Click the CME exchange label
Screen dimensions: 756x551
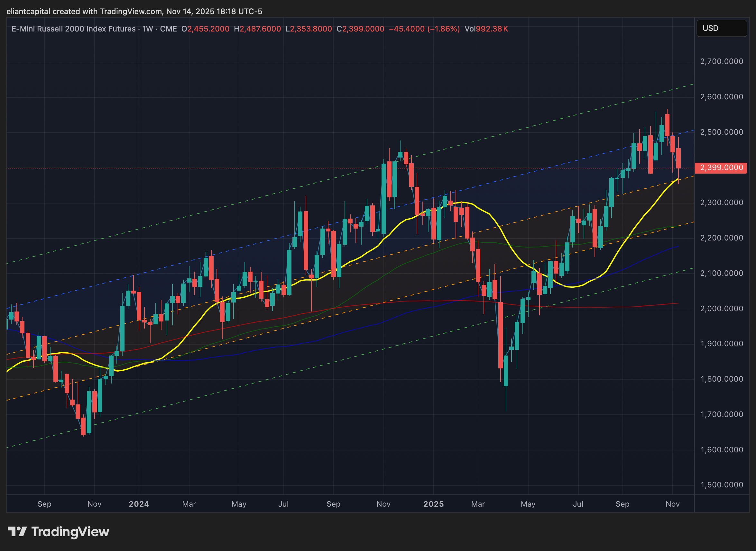click(x=168, y=29)
